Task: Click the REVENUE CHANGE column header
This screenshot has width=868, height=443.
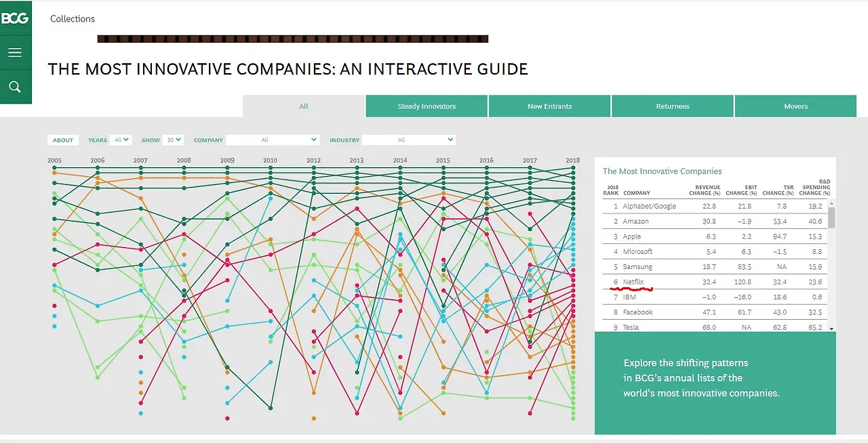Action: coord(705,190)
